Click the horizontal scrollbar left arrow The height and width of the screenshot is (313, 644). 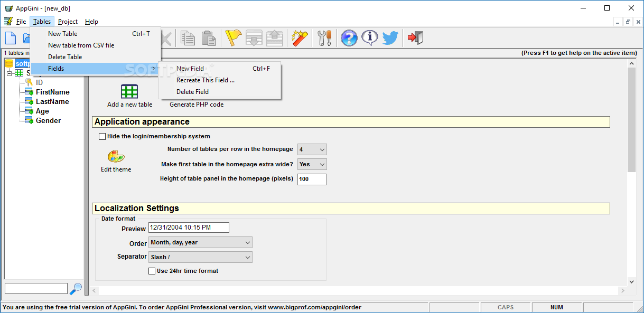click(95, 290)
